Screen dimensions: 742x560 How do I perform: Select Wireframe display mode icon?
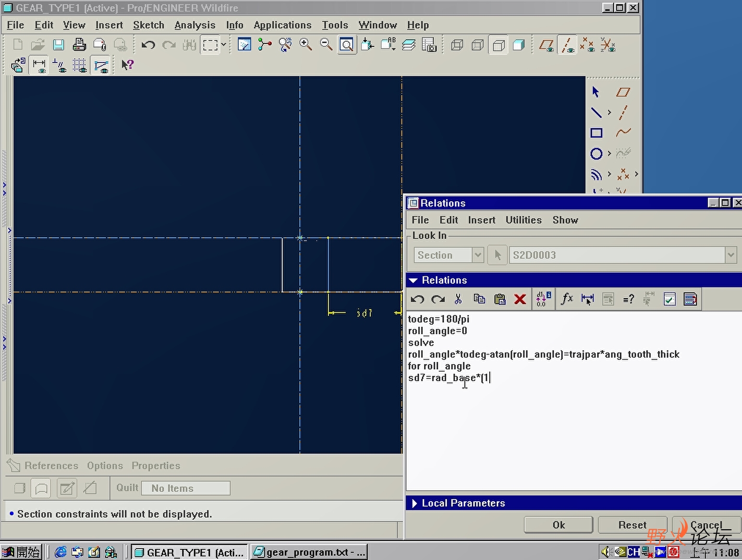click(457, 45)
